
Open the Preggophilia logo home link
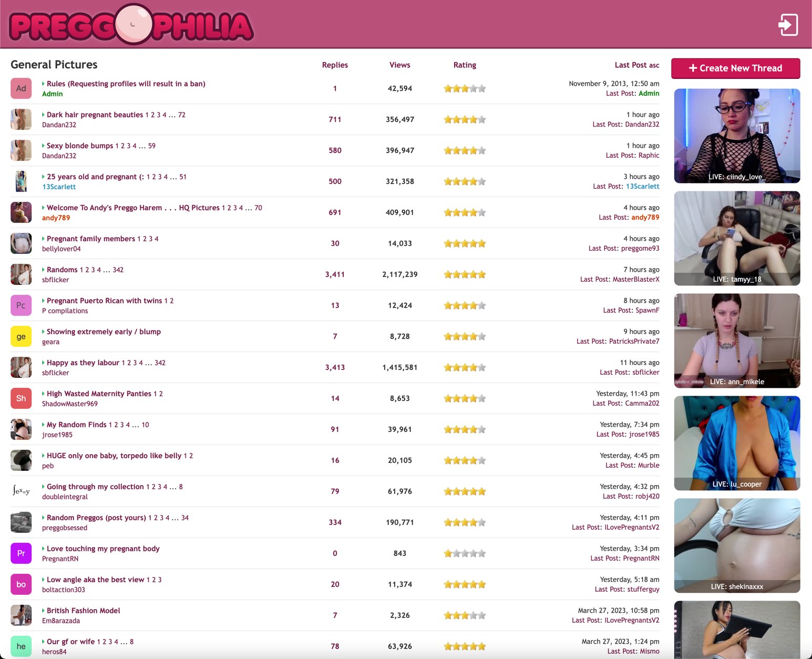tap(131, 25)
